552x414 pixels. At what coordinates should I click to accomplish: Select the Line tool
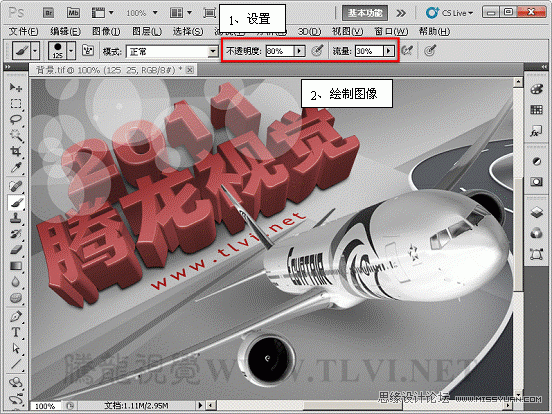(16, 364)
